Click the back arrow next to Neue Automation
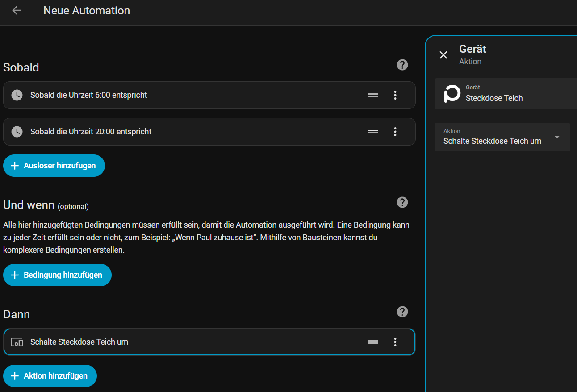The height and width of the screenshot is (392, 577). [x=17, y=10]
